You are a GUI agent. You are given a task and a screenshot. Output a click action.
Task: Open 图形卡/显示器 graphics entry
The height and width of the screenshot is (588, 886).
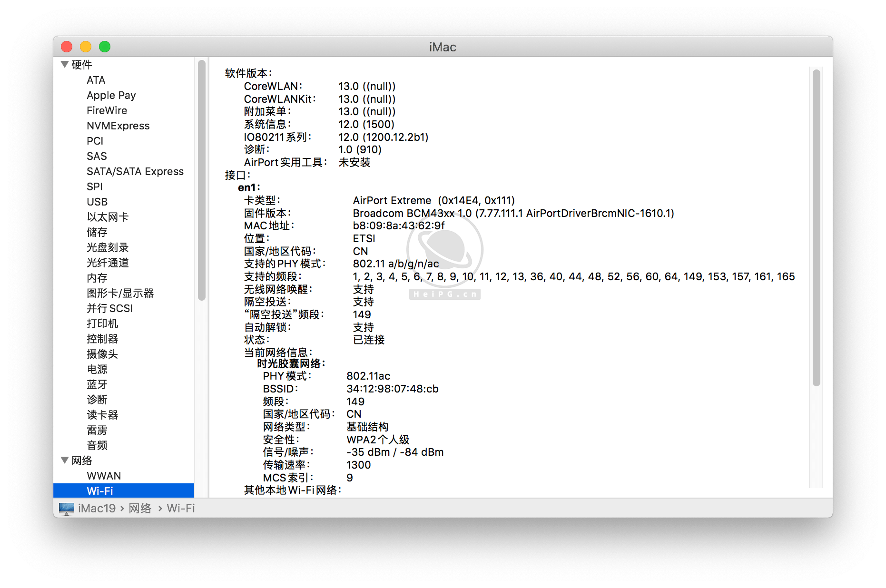[x=120, y=293]
